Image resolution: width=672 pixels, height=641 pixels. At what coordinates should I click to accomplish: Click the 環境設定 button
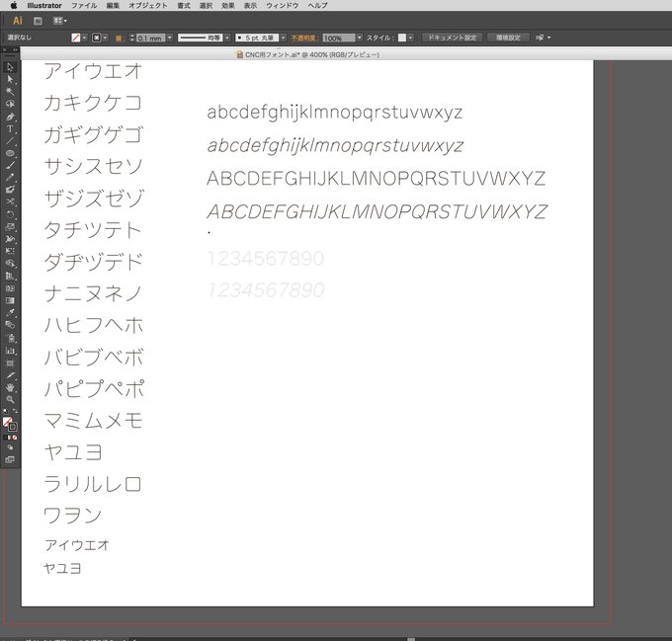coord(508,38)
